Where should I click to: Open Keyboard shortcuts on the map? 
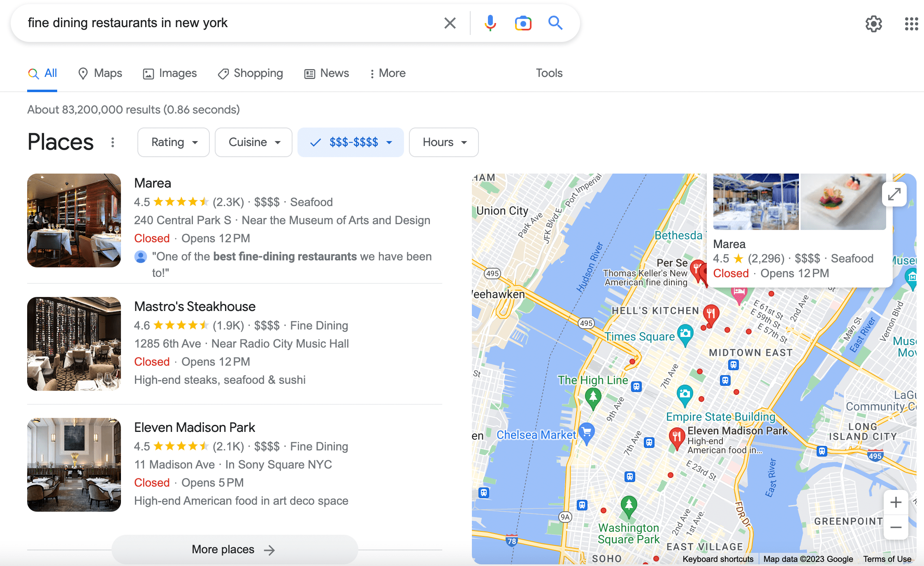click(718, 559)
